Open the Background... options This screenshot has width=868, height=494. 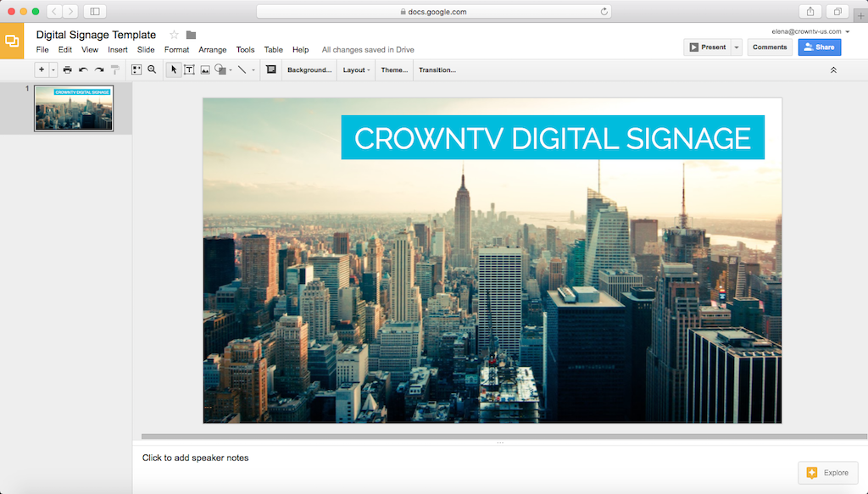click(x=309, y=70)
